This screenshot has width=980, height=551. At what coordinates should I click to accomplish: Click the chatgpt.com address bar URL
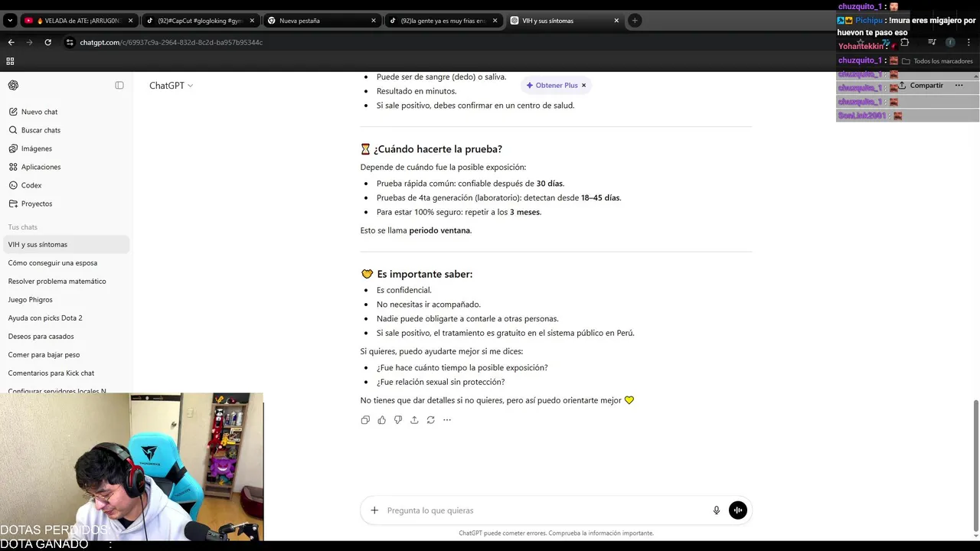(171, 42)
